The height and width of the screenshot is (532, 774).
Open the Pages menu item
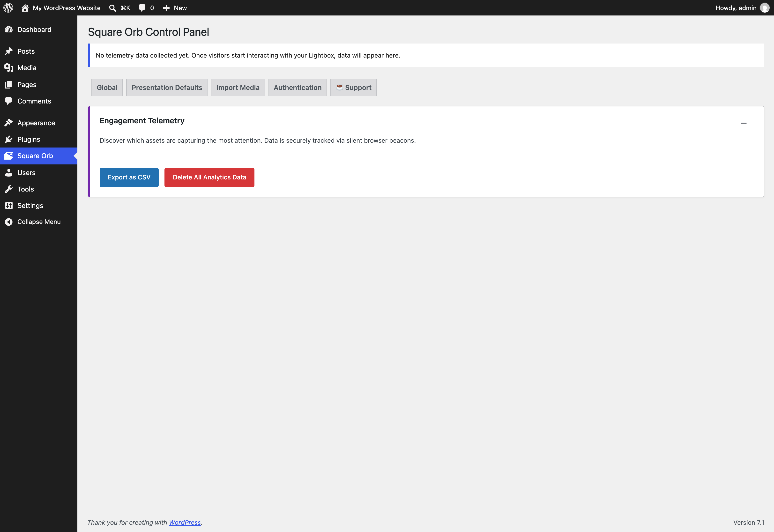39,85
